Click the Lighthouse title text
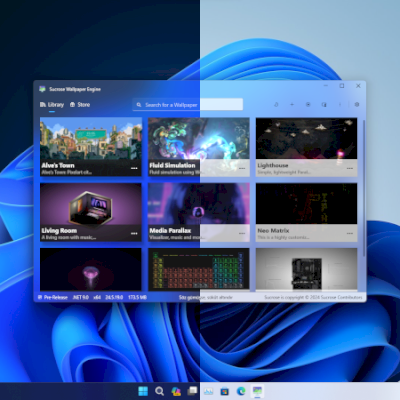 coord(273,165)
